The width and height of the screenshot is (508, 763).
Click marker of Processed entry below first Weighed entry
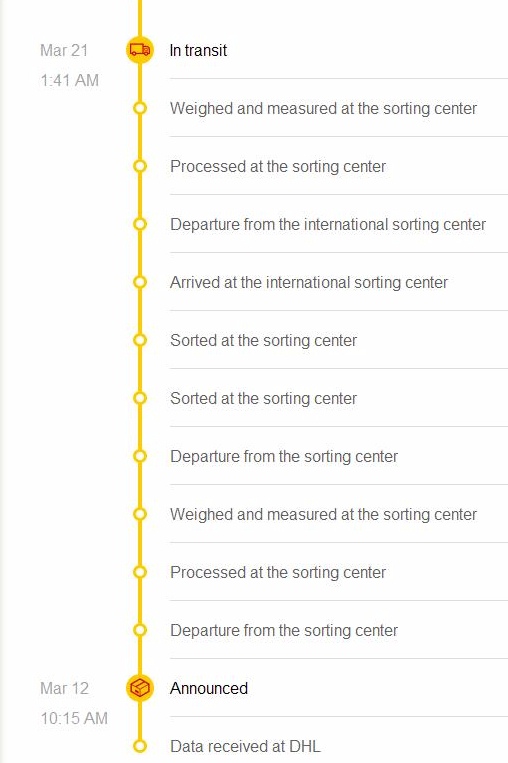pyautogui.click(x=140, y=166)
